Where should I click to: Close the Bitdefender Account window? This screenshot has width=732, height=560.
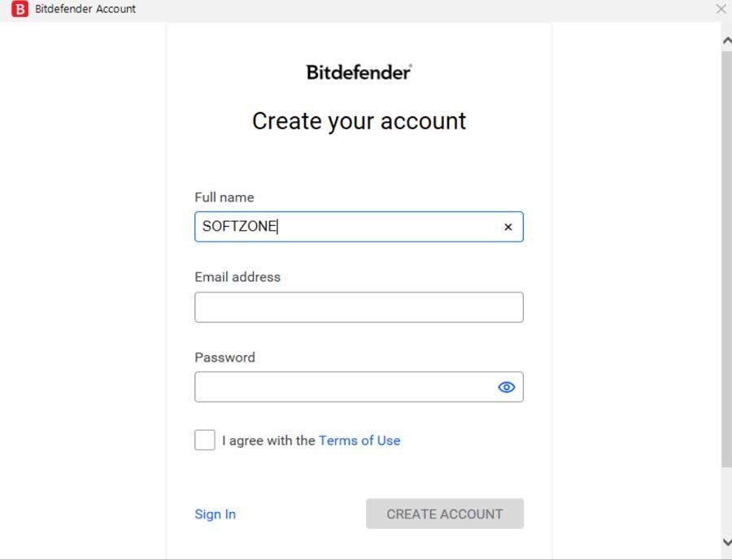[x=721, y=9]
